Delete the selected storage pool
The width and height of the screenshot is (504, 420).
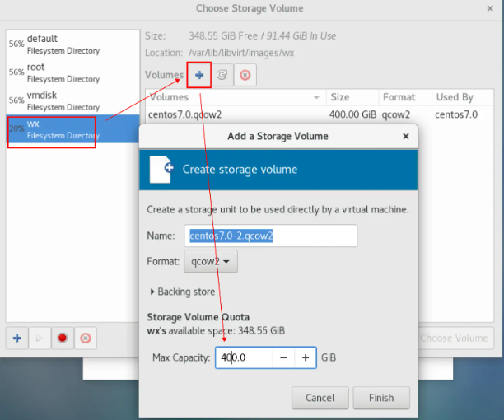(x=86, y=338)
